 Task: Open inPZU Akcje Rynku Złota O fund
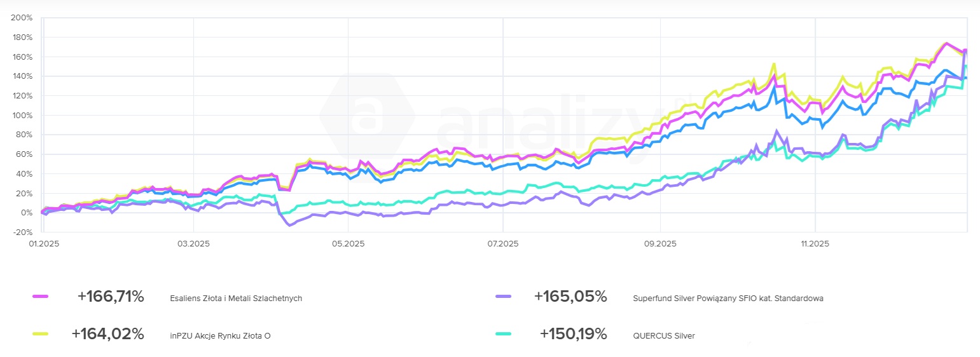click(220, 335)
